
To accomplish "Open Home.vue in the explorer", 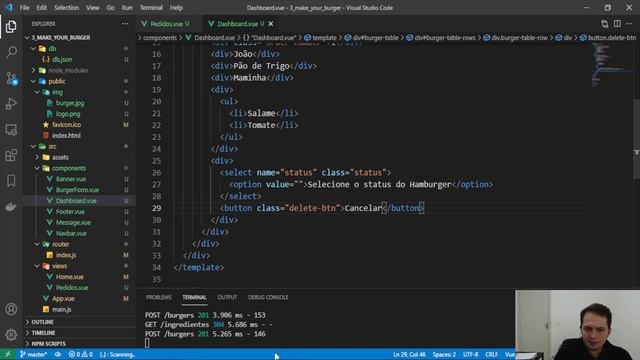I will (x=69, y=277).
